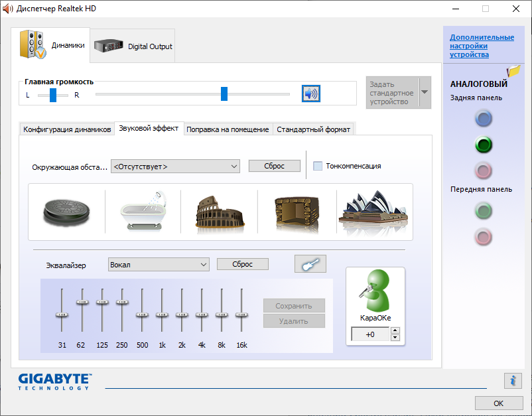The width and height of the screenshot is (532, 416).
Task: Click the Realtek speaker icon in title bar
Action: pyautogui.click(x=7, y=9)
